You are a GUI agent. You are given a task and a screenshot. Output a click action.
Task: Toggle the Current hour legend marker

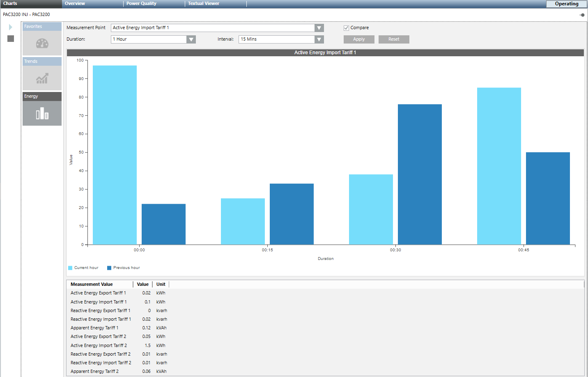pos(70,268)
